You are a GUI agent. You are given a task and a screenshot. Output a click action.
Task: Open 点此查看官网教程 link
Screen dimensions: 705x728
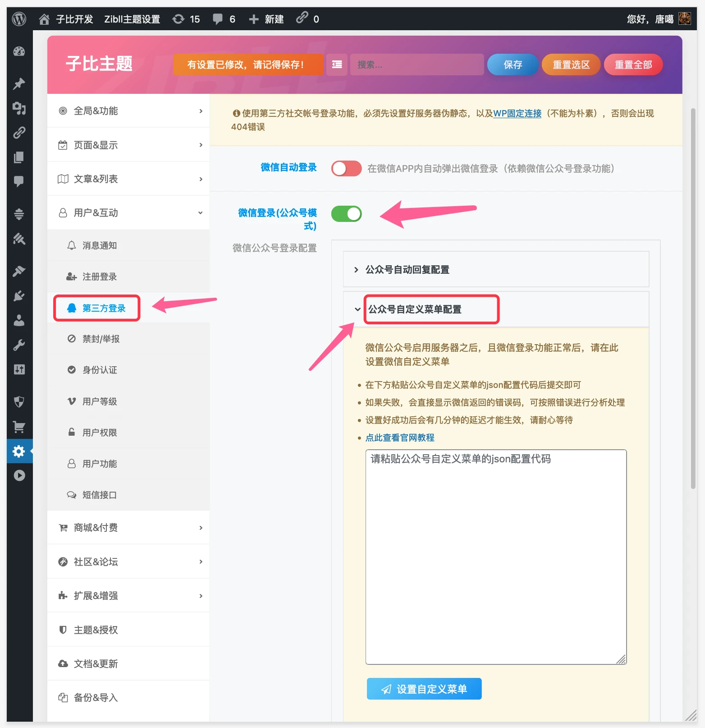coord(400,438)
